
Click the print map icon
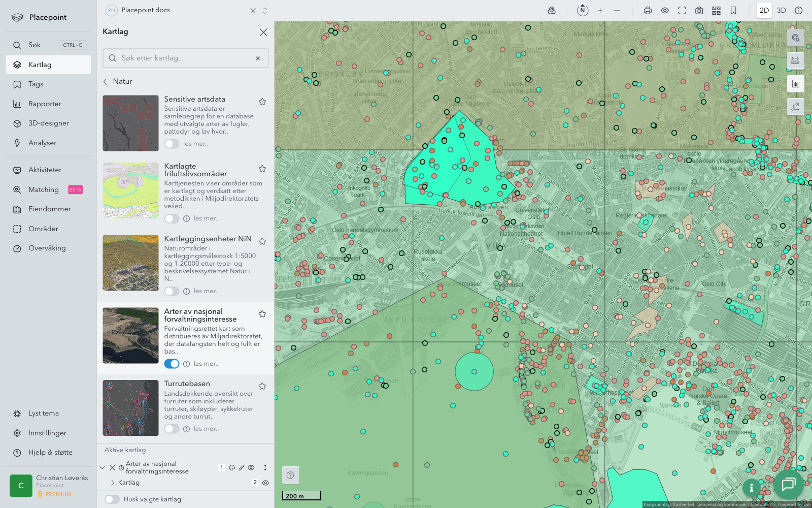click(648, 11)
